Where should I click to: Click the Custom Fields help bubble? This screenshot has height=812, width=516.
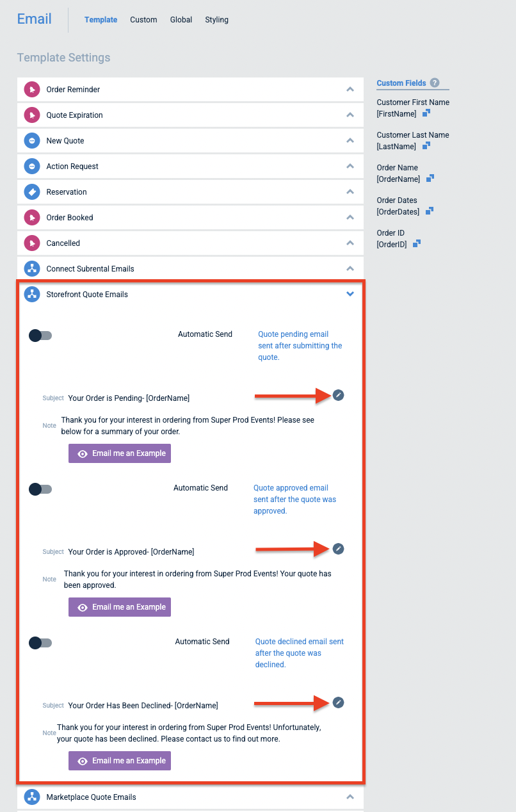(434, 83)
